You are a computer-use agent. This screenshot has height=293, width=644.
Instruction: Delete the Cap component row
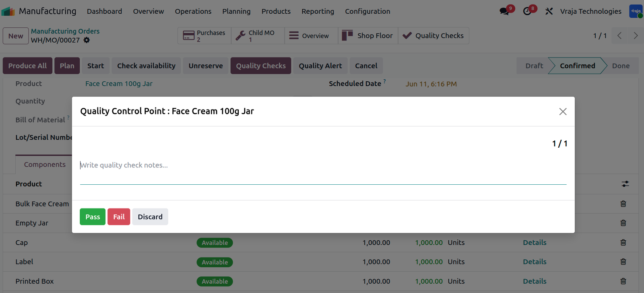(x=623, y=242)
